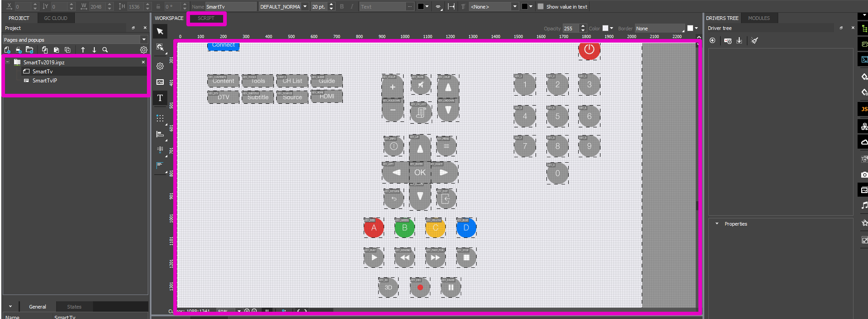This screenshot has height=319, width=868.
Task: Open the Pages and popups dropdown
Action: (144, 40)
